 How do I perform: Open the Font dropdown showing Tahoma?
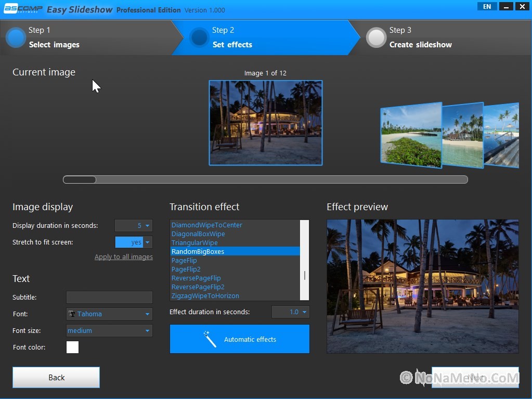coord(109,314)
